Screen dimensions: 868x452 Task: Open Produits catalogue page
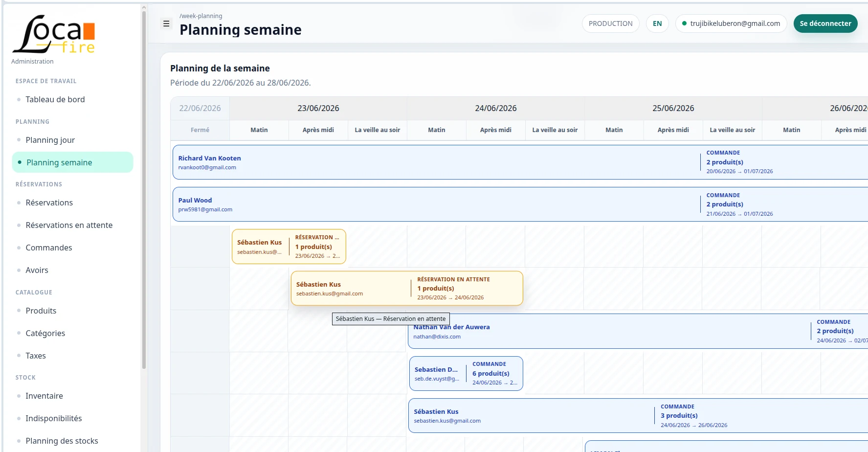(x=72, y=311)
